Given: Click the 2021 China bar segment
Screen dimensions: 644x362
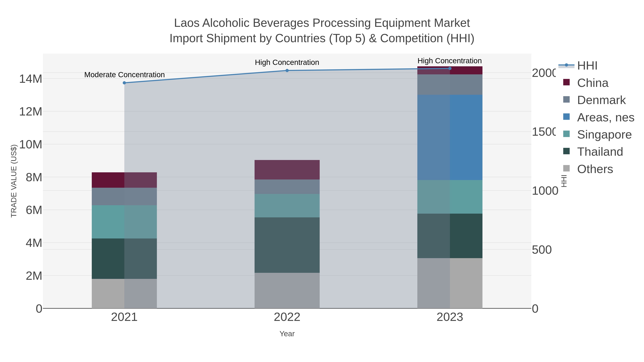Looking at the screenshot, I should [124, 180].
